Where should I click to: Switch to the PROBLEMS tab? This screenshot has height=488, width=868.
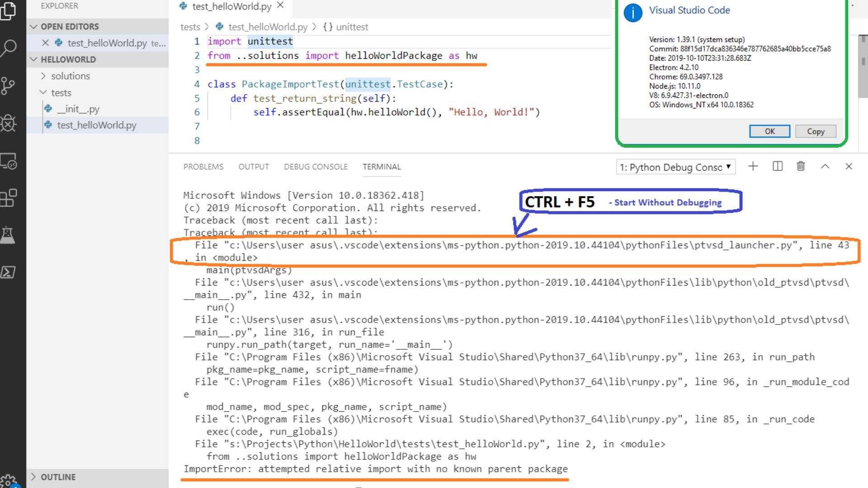tap(203, 167)
